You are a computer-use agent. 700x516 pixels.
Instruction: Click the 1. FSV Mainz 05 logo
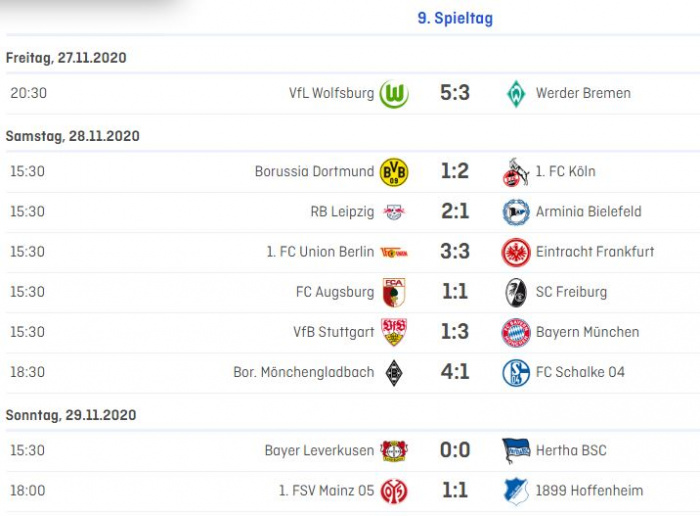394,491
